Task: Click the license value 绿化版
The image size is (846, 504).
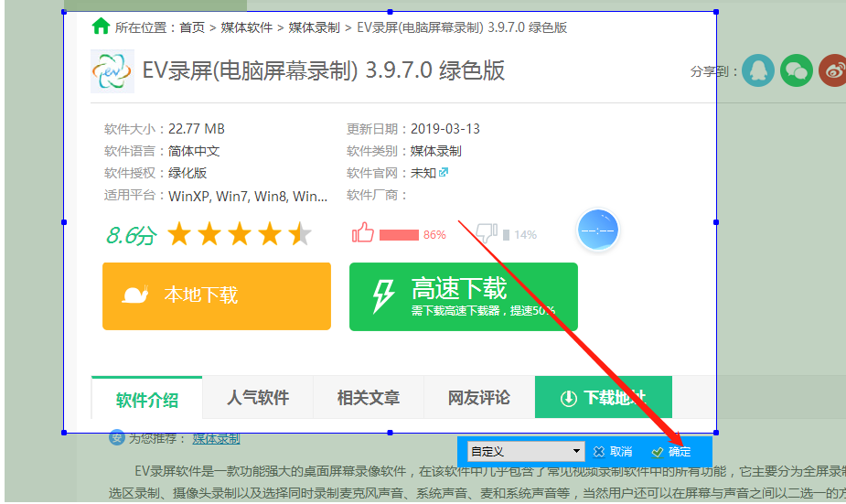Action: point(187,173)
